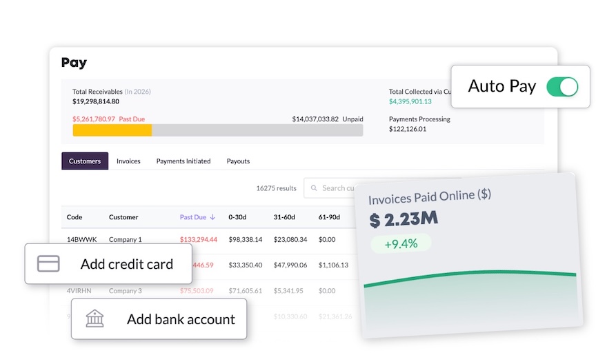Viewport: 607px width, 364px height.
Task: Switch to the Invoices tab
Action: [128, 161]
